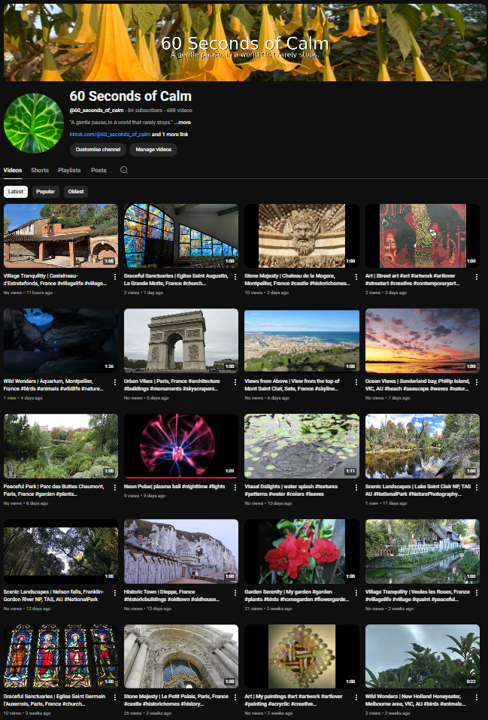Open the Art My paintings video title
This screenshot has height=720, width=488.
point(293,700)
